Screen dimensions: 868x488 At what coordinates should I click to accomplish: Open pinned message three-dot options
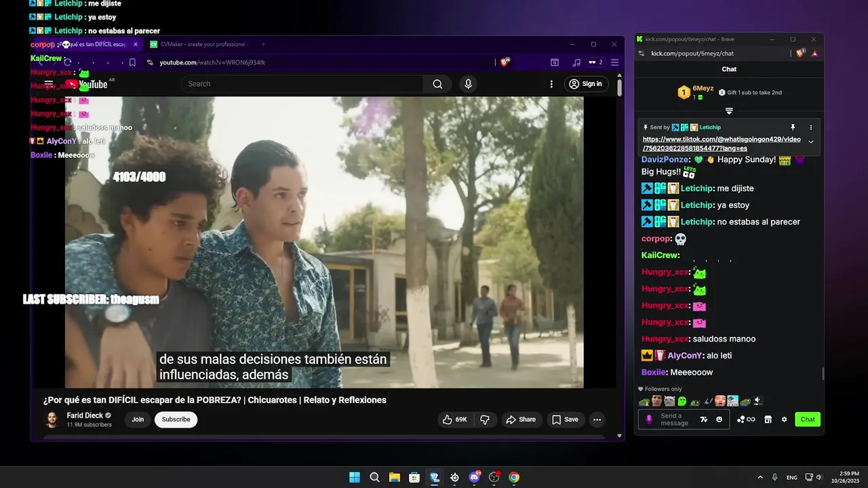[x=810, y=127]
